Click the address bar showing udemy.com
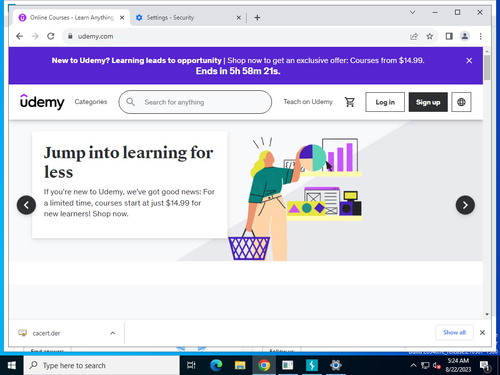Viewport: 500px width, 375px height. [x=233, y=36]
